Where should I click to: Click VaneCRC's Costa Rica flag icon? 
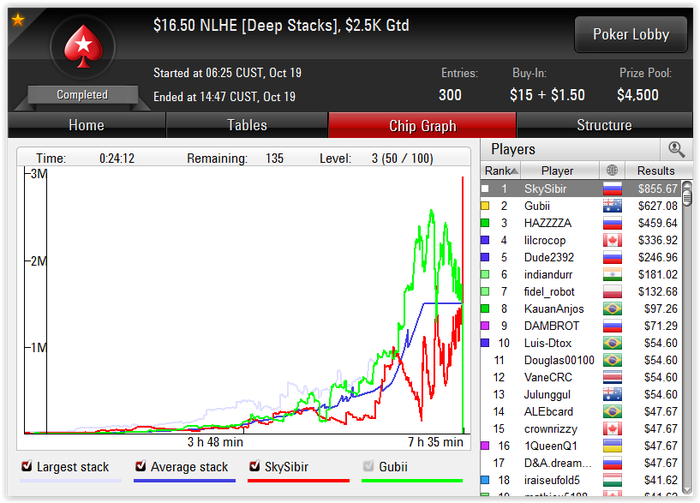coord(612,377)
